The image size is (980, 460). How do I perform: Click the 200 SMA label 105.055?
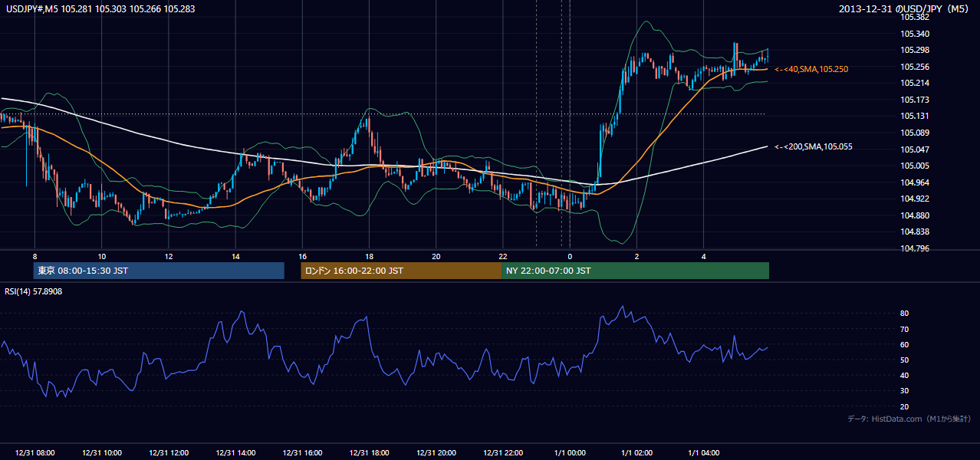[814, 146]
